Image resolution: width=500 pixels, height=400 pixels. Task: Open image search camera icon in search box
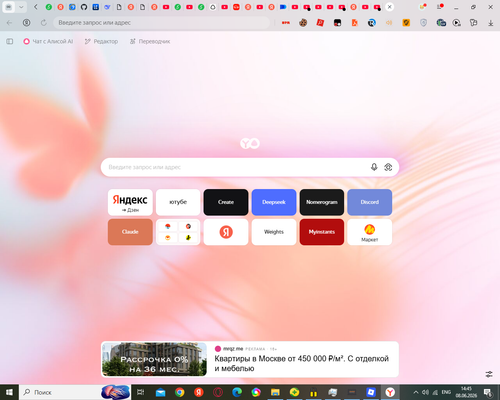388,167
